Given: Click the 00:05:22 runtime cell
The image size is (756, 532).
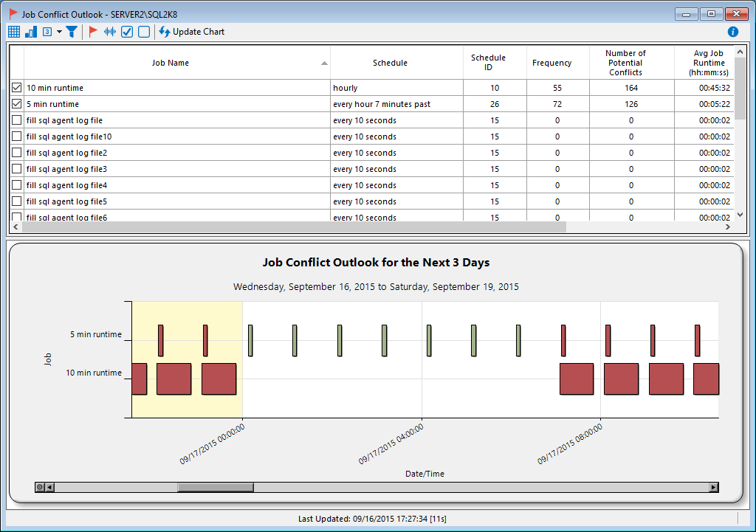Looking at the screenshot, I should 704,104.
